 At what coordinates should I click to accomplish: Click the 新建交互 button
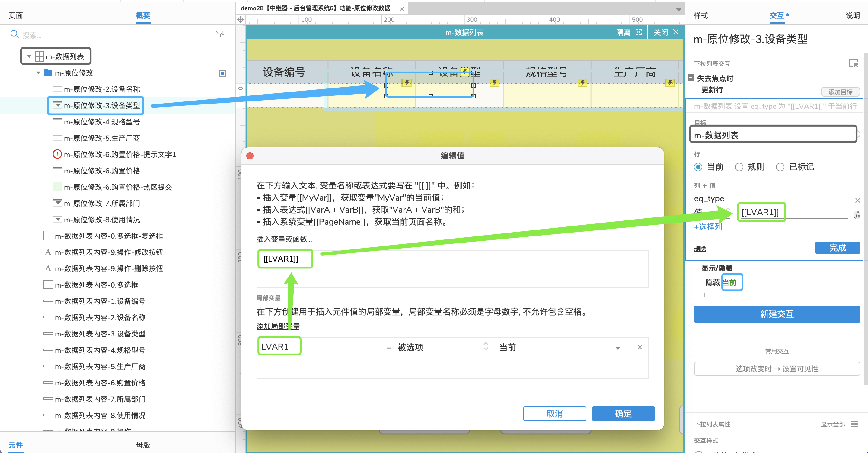pyautogui.click(x=777, y=314)
